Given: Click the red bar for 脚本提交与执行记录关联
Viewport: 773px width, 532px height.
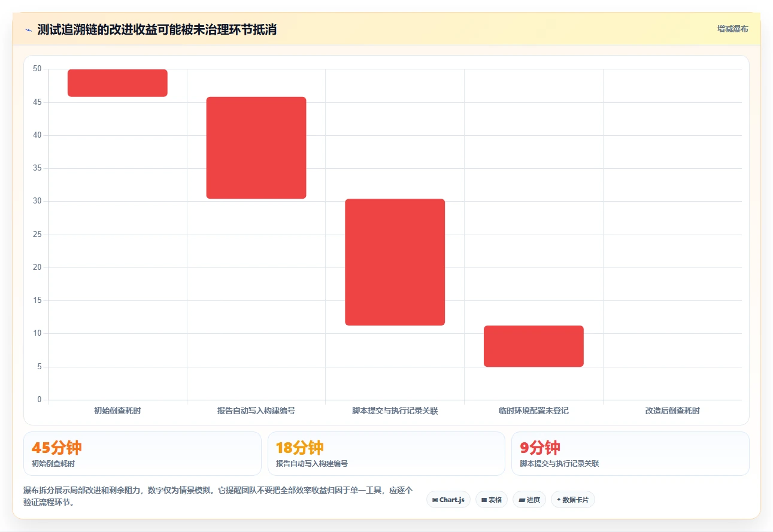Looking at the screenshot, I should 395,262.
